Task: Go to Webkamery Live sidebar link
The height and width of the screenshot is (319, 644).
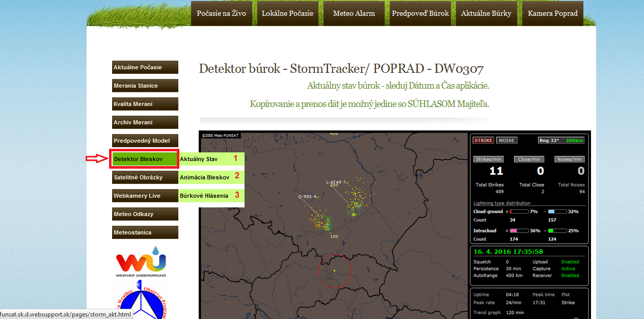Action: 145,196
